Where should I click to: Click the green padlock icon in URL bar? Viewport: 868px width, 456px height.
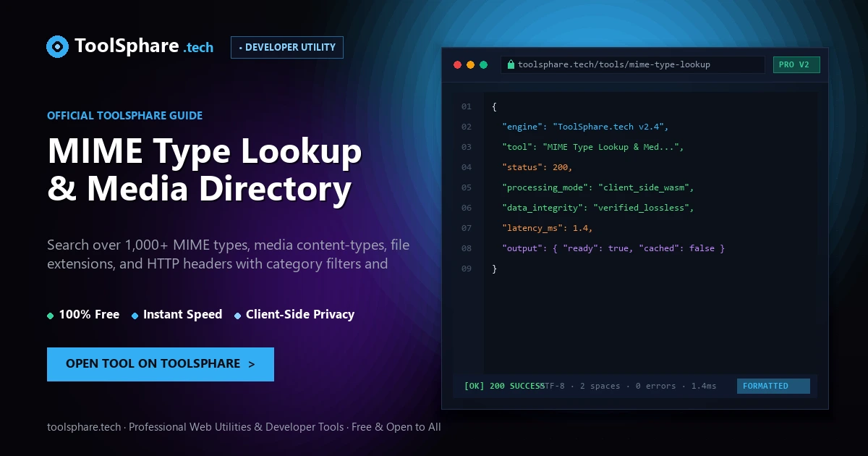point(511,64)
